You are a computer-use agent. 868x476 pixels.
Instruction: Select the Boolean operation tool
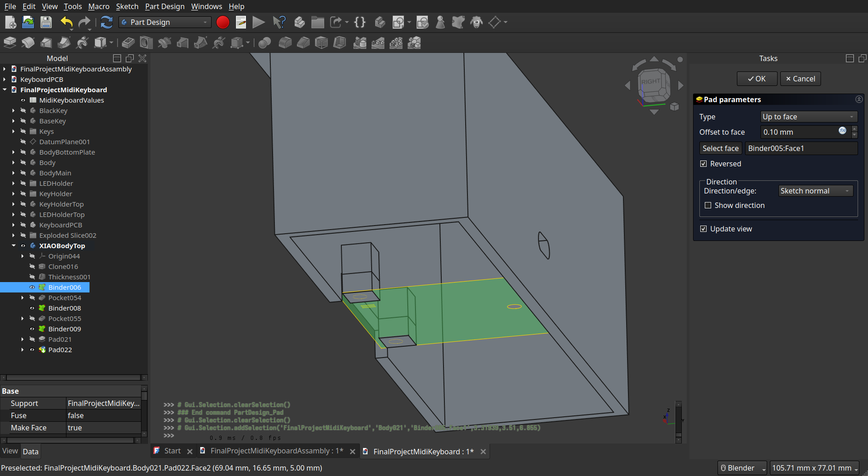(x=265, y=43)
